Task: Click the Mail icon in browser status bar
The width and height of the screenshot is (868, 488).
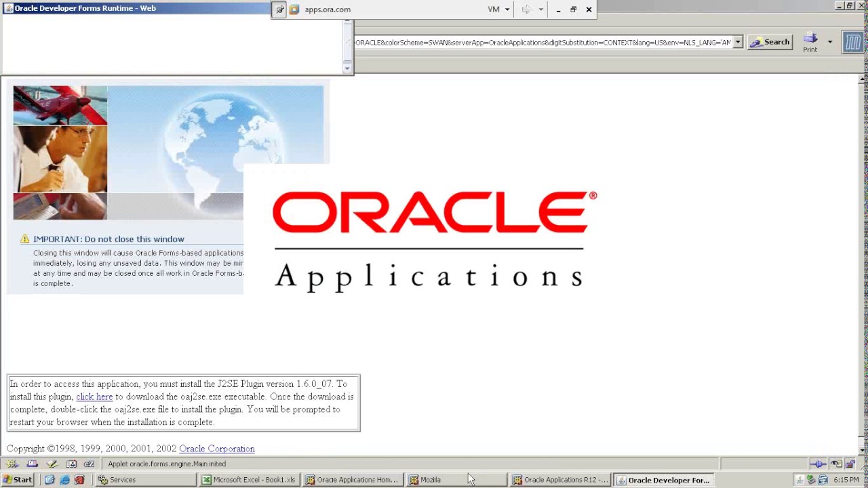Action: point(32,464)
